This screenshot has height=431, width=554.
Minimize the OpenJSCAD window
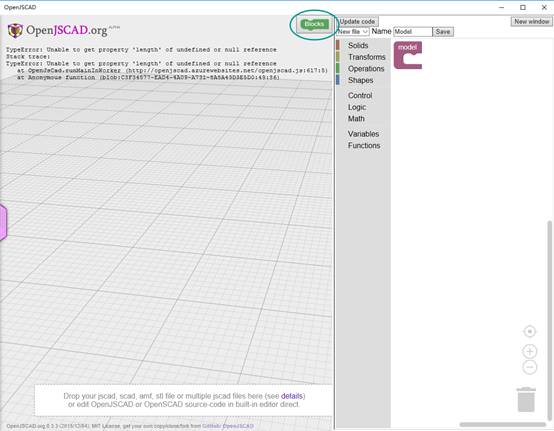pyautogui.click(x=502, y=7)
